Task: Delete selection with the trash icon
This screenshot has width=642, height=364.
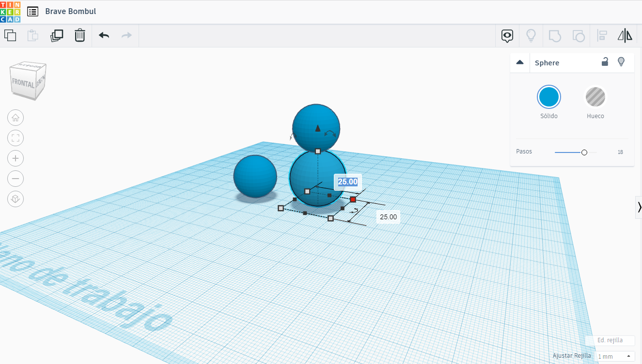Action: (x=80, y=35)
